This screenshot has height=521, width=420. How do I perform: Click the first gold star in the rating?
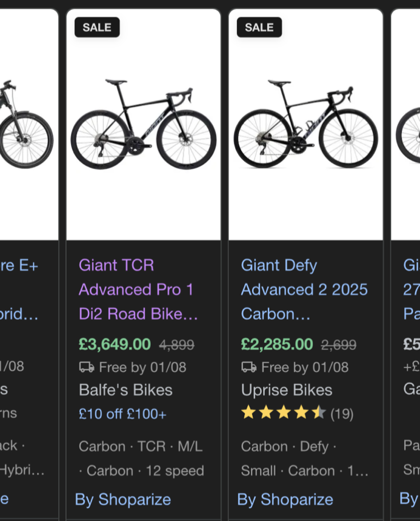click(x=248, y=413)
